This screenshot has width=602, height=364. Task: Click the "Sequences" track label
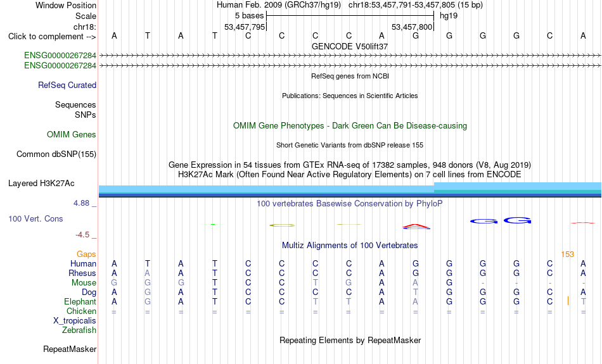pos(75,104)
